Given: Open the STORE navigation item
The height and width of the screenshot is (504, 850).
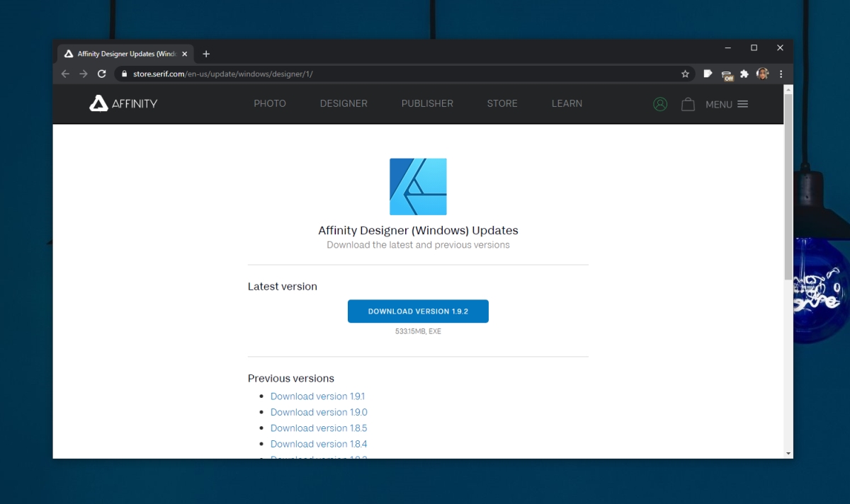Looking at the screenshot, I should 502,103.
